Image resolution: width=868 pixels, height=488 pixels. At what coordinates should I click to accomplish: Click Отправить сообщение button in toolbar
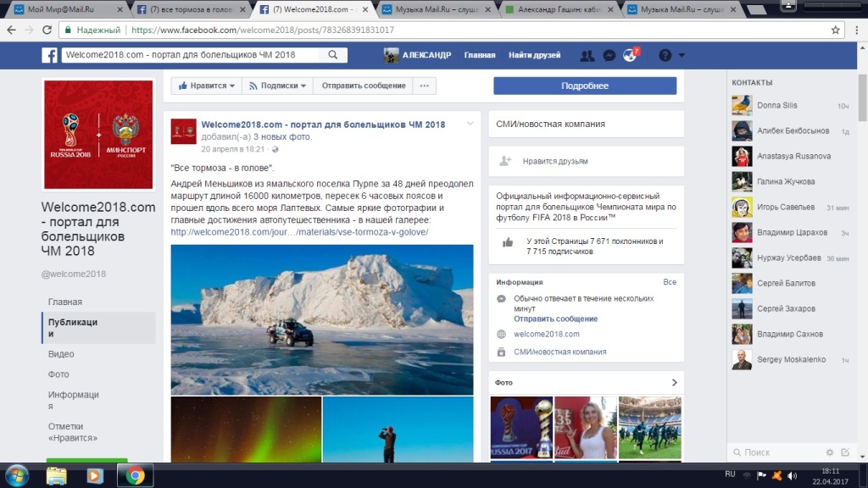tap(364, 86)
